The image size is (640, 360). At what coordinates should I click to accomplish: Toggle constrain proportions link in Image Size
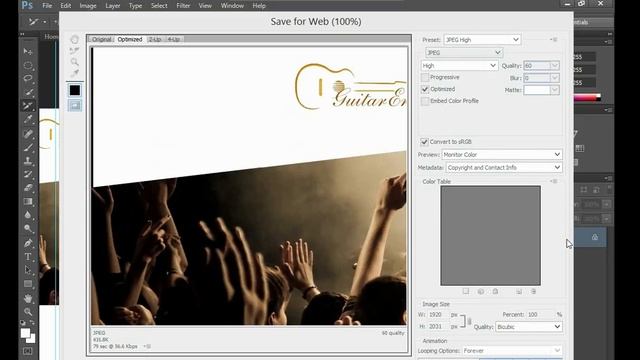pos(469,321)
